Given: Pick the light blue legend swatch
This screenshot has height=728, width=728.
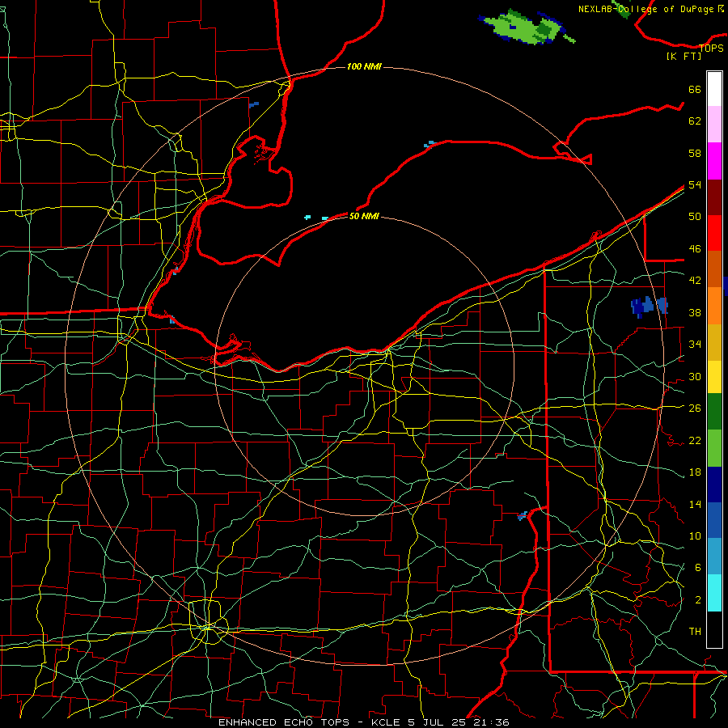Looking at the screenshot, I should pyautogui.click(x=714, y=557).
